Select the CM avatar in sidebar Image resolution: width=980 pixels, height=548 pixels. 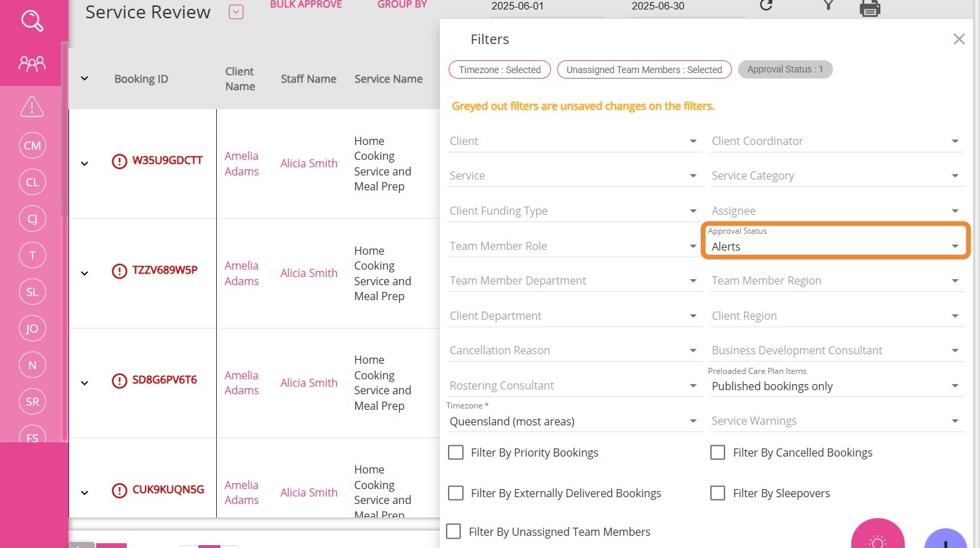click(x=32, y=146)
